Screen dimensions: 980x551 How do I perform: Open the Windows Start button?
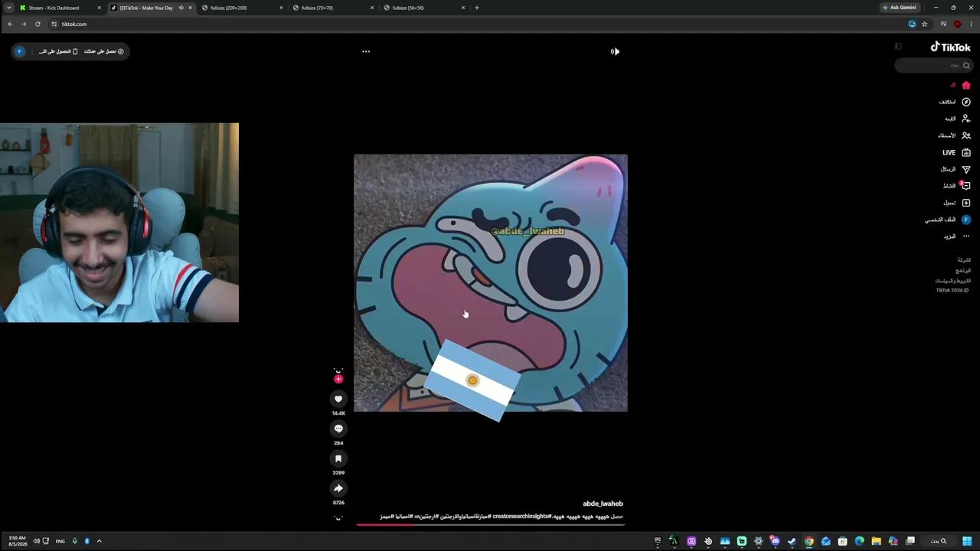(968, 541)
